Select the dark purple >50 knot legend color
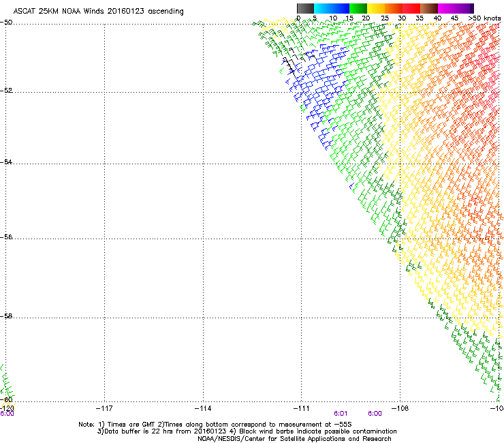This screenshot has width=504, height=443. tap(471, 8)
